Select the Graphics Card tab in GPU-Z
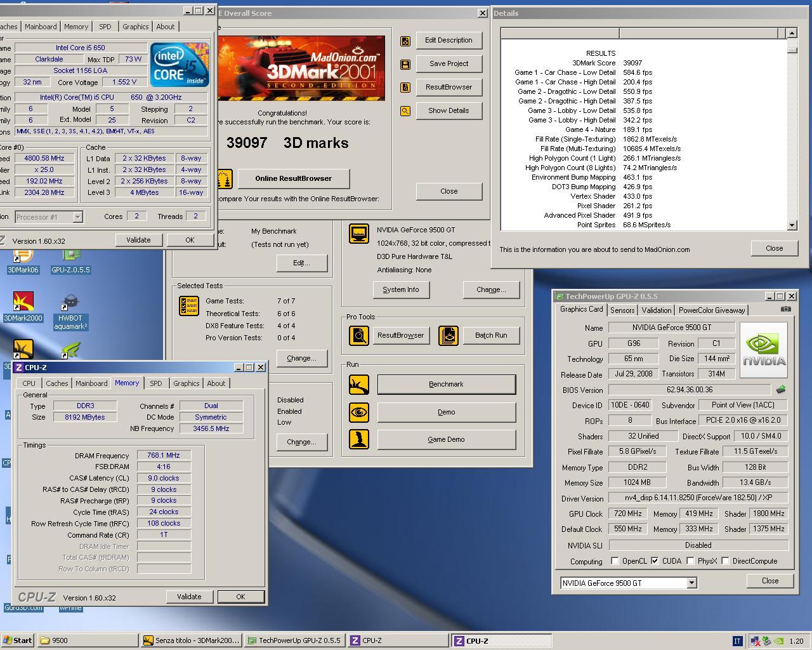The height and width of the screenshot is (650, 812). (581, 309)
